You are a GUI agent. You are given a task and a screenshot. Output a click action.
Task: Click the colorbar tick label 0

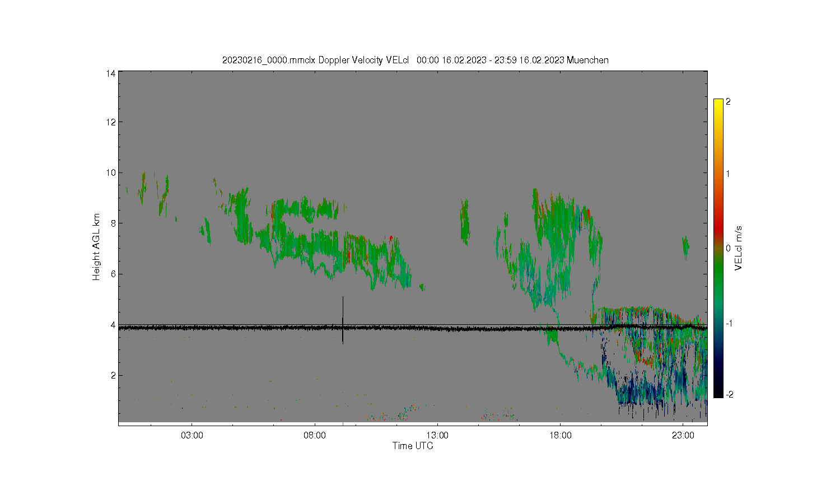pos(728,248)
